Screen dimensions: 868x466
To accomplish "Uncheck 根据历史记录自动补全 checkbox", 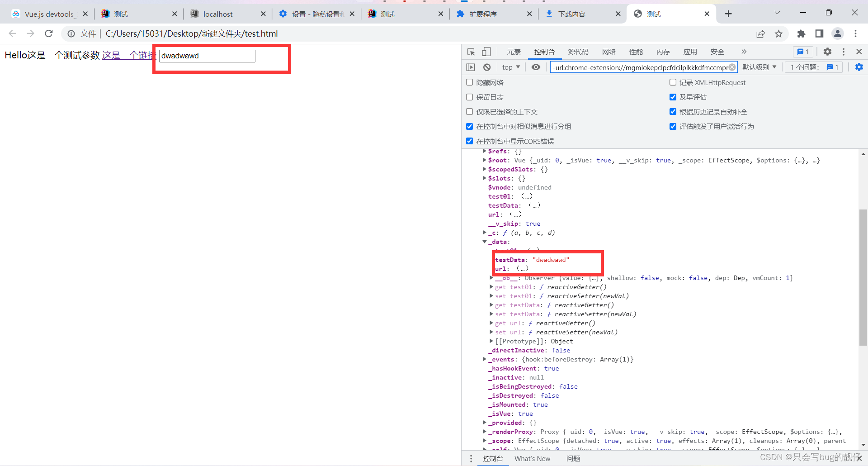I will [x=673, y=112].
